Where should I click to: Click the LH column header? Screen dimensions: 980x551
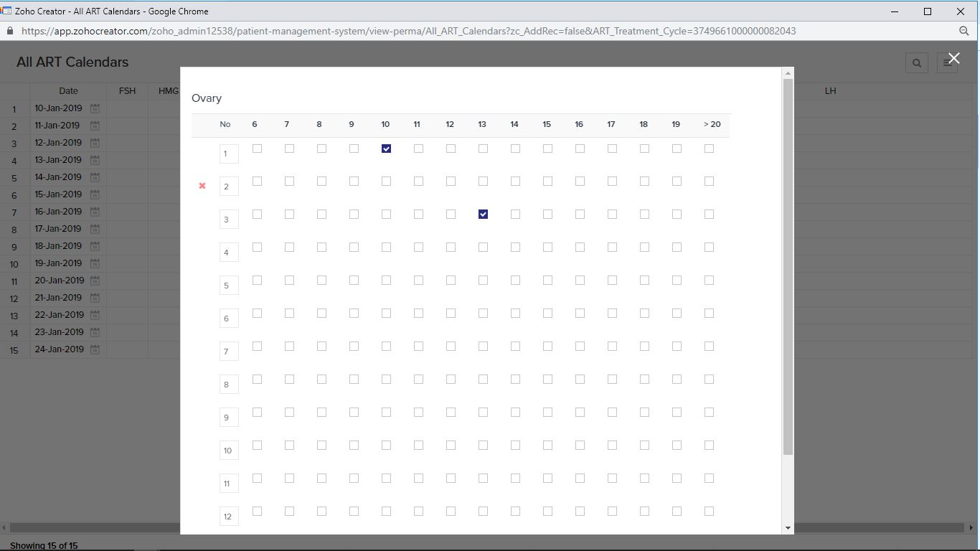tap(830, 91)
